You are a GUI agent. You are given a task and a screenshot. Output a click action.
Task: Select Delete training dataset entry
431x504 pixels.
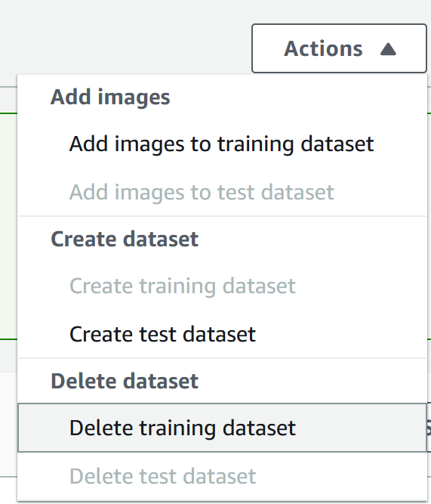[222, 428]
